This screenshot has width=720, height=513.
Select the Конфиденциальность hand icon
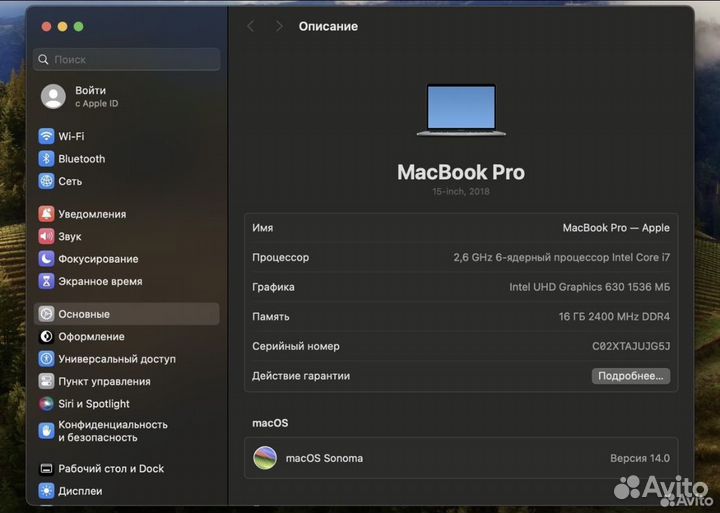(46, 431)
